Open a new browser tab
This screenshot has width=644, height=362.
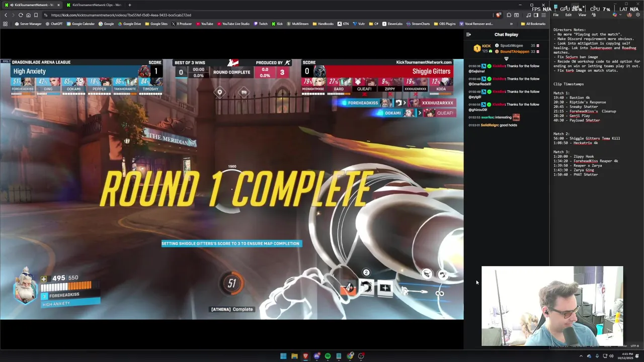pyautogui.click(x=129, y=5)
